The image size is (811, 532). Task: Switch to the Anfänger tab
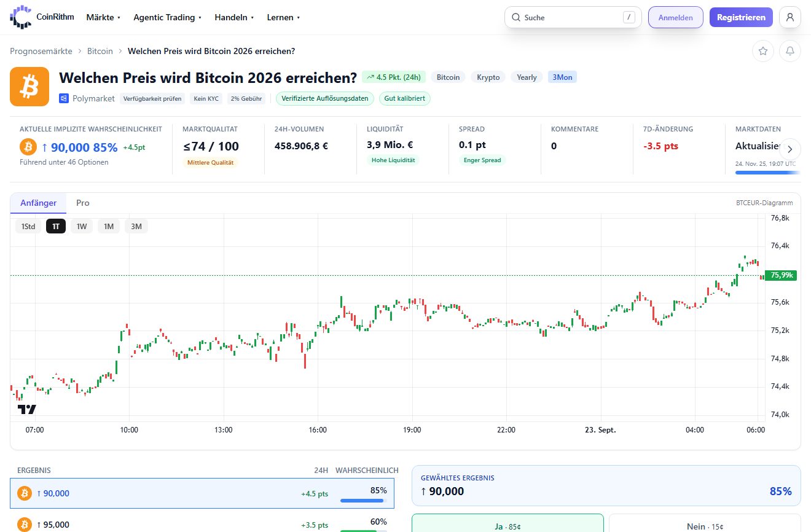38,203
